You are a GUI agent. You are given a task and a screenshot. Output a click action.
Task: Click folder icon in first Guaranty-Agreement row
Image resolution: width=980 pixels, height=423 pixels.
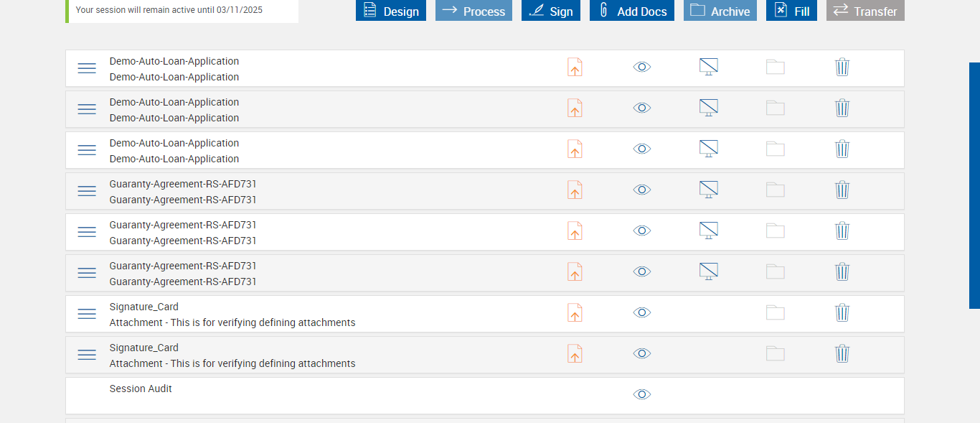coord(776,190)
